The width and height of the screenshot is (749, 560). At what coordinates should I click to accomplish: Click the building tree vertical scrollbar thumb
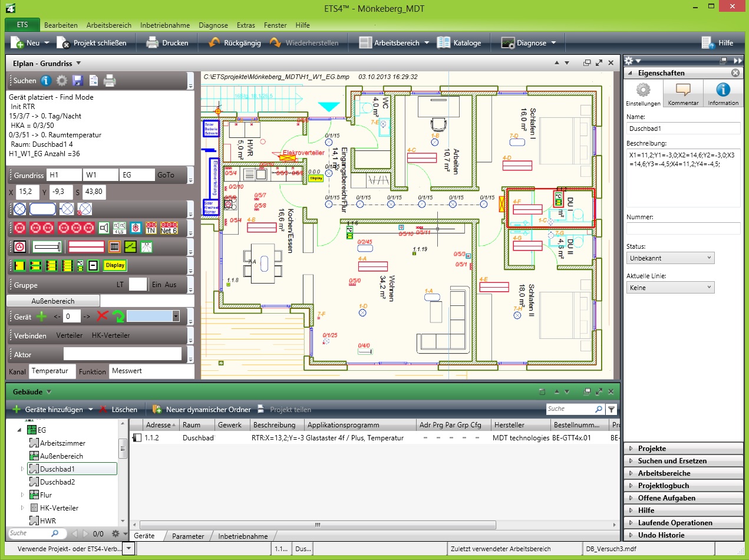pyautogui.click(x=122, y=448)
